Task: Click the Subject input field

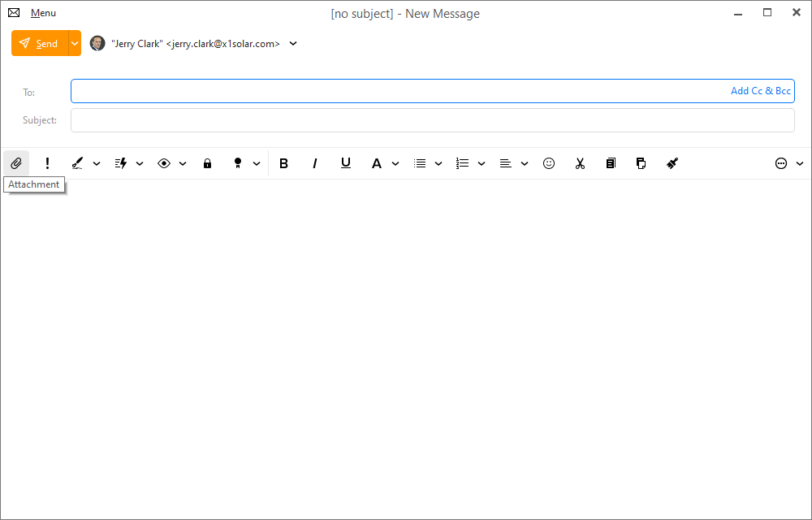Action: point(432,120)
